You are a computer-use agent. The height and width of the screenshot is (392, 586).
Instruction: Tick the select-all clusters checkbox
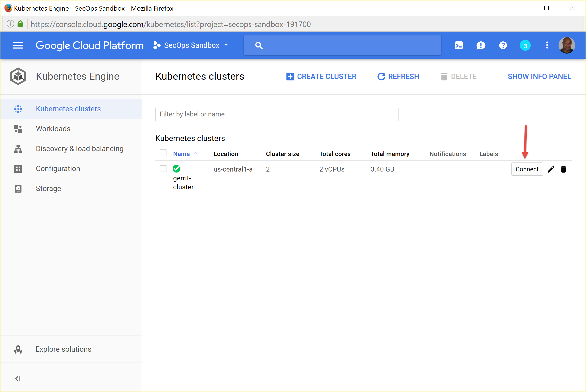click(163, 153)
